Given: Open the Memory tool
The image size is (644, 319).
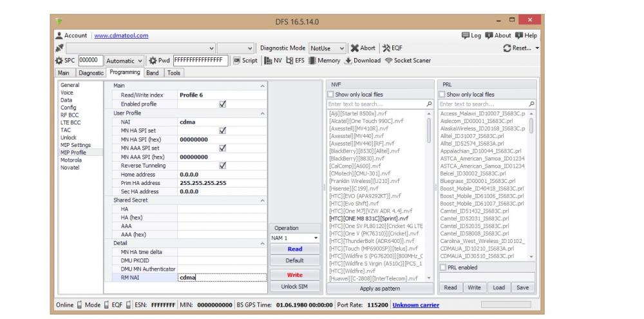Looking at the screenshot, I should coord(324,61).
